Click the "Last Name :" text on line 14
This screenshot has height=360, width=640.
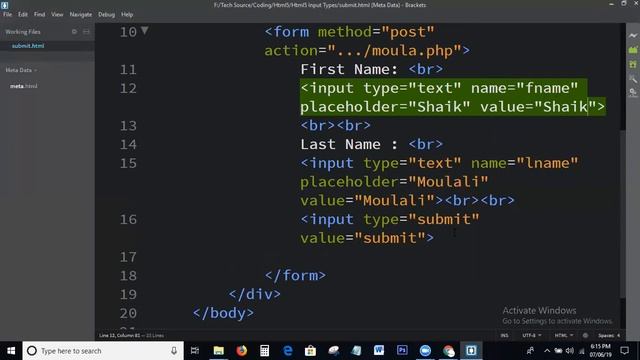click(349, 144)
